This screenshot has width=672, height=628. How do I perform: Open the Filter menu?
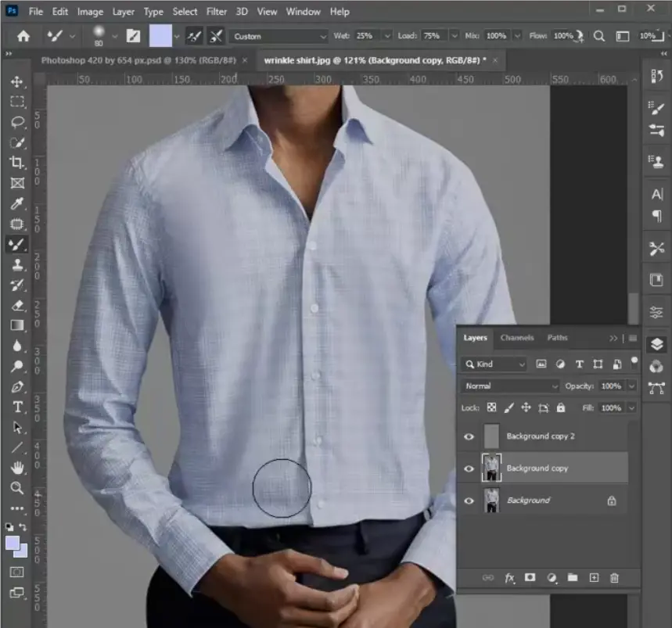[217, 12]
